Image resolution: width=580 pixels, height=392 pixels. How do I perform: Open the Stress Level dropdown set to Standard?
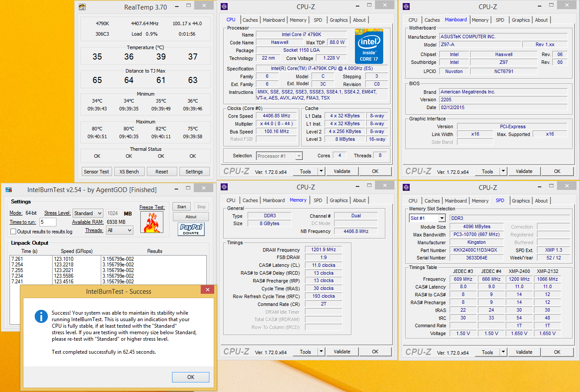[x=88, y=213]
